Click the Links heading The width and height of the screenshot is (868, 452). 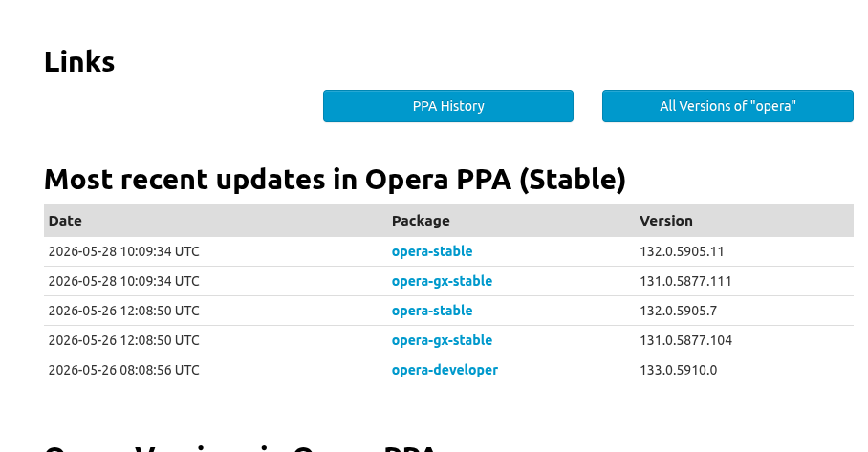[x=79, y=61]
